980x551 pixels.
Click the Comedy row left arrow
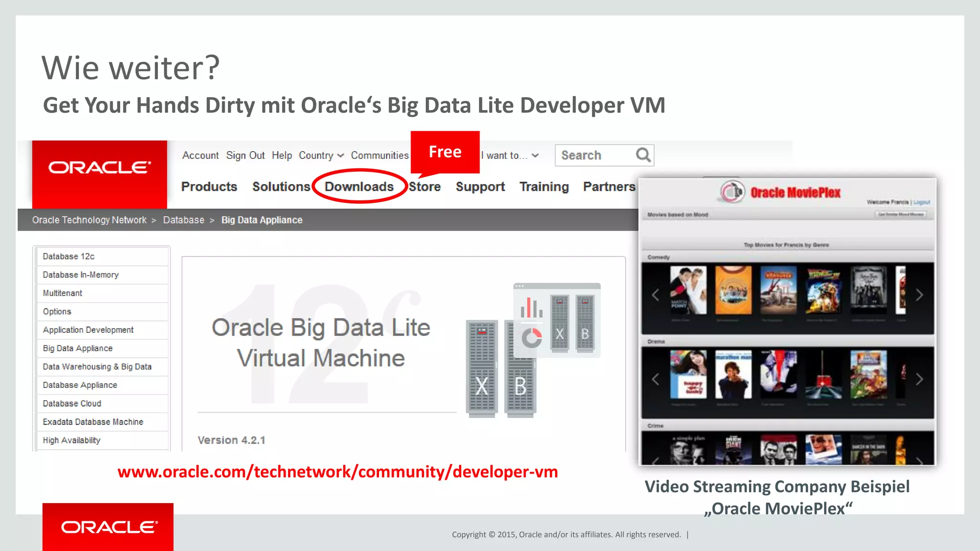656,295
